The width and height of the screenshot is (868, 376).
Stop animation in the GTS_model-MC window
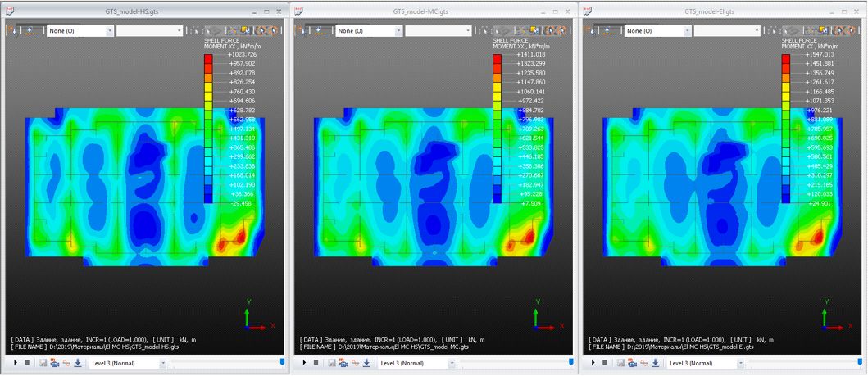[316, 363]
